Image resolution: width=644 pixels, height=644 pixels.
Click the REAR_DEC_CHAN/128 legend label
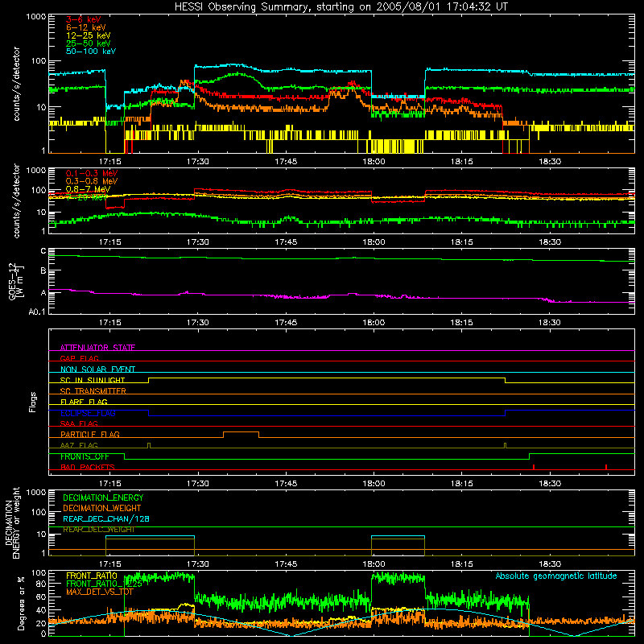pyautogui.click(x=106, y=519)
